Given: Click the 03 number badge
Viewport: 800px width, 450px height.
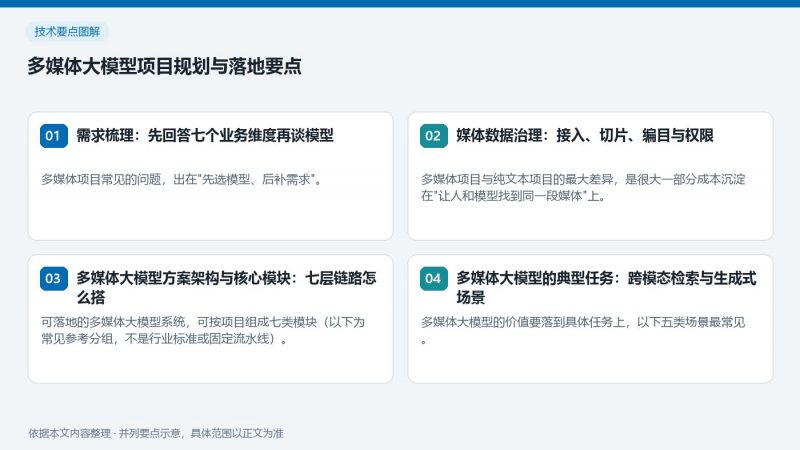Looking at the screenshot, I should [x=54, y=279].
